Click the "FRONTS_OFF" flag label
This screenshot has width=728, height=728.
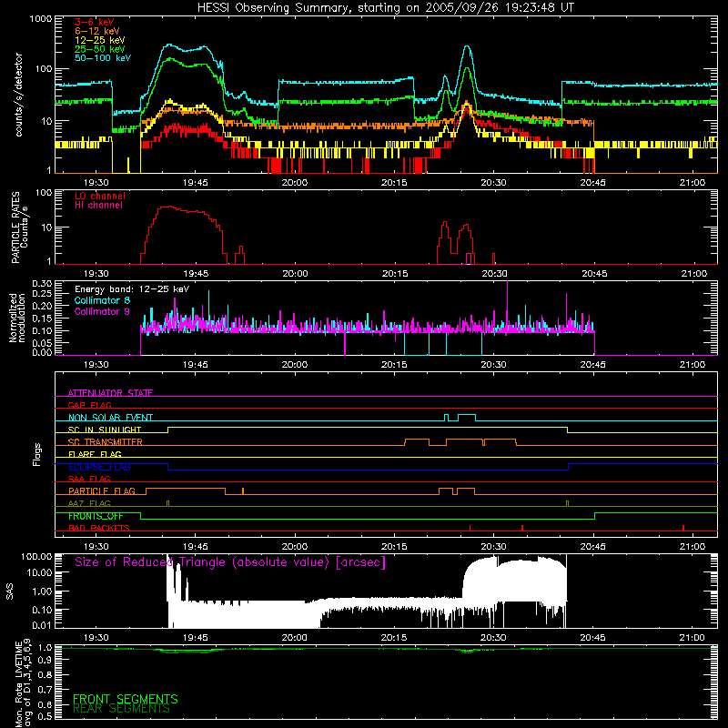tap(96, 516)
